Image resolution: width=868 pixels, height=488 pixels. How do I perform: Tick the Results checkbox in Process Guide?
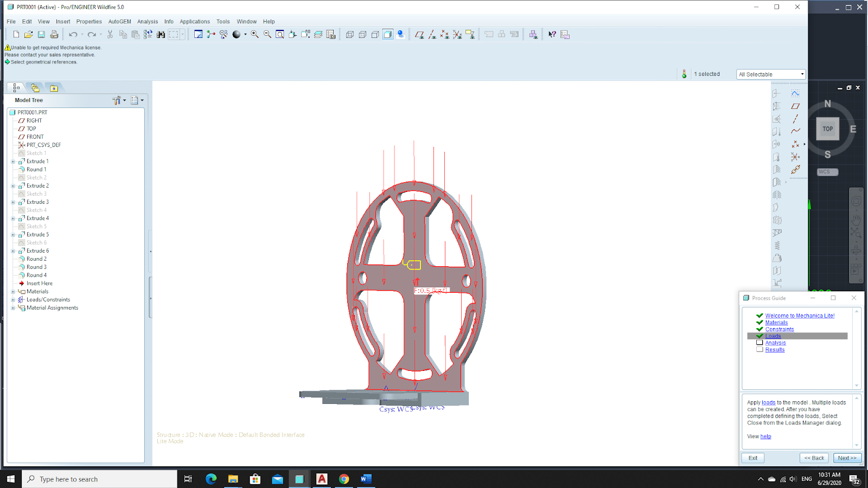click(x=759, y=350)
